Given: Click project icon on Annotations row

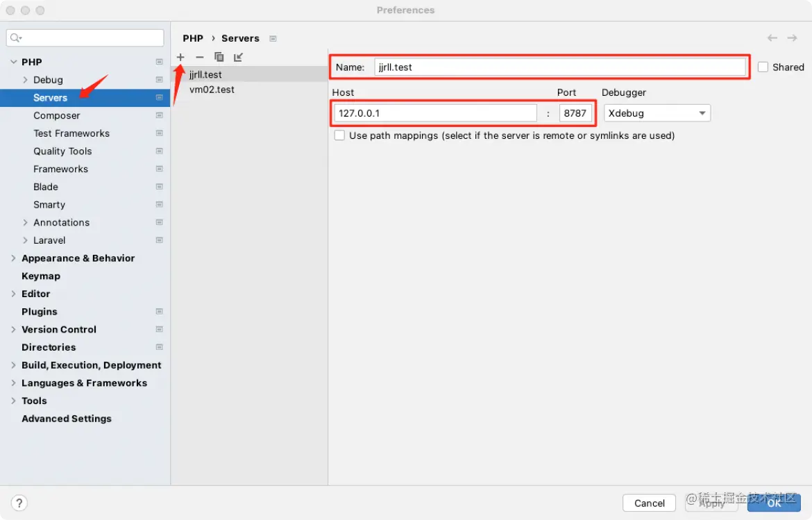Looking at the screenshot, I should pyautogui.click(x=159, y=222).
